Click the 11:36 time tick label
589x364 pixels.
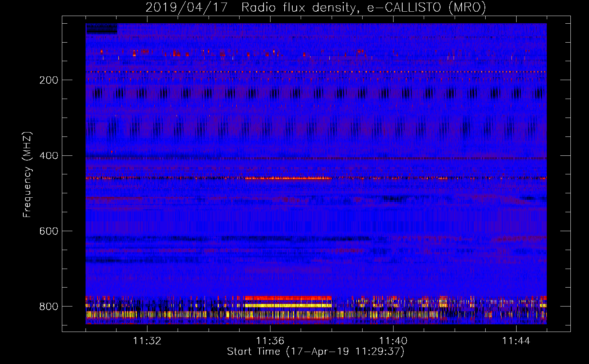[270, 341]
